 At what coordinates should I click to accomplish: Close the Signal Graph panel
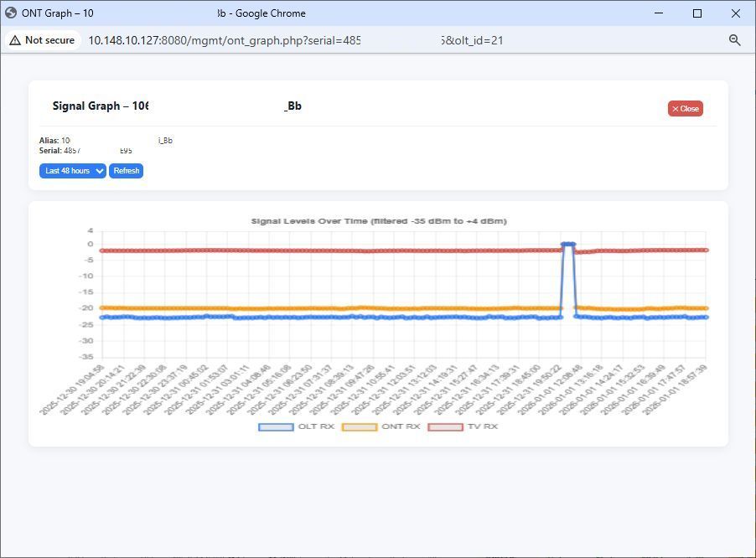[x=685, y=108]
